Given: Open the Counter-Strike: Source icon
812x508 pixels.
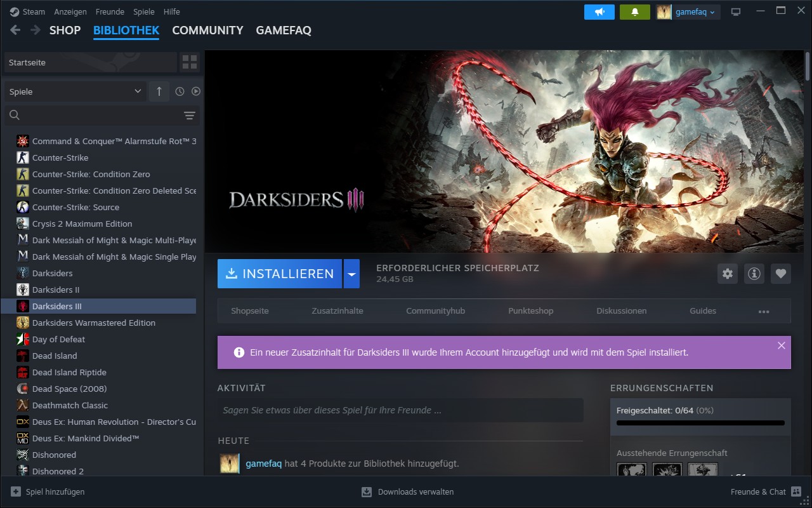Looking at the screenshot, I should (23, 207).
